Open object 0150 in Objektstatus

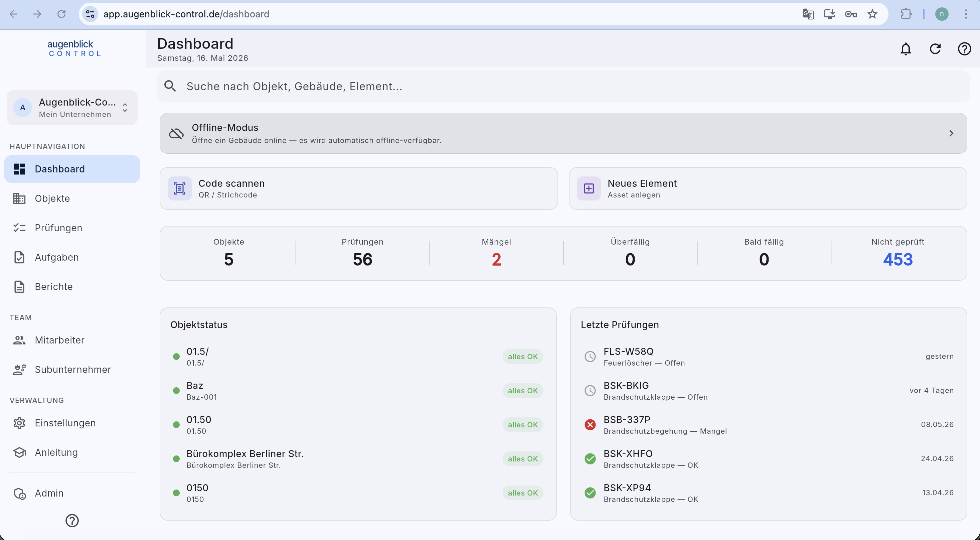point(358,493)
